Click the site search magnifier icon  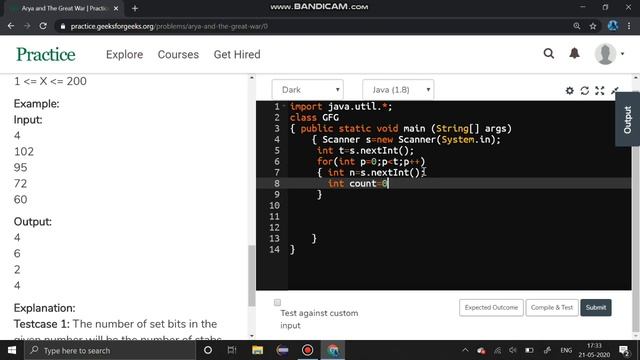point(549,53)
